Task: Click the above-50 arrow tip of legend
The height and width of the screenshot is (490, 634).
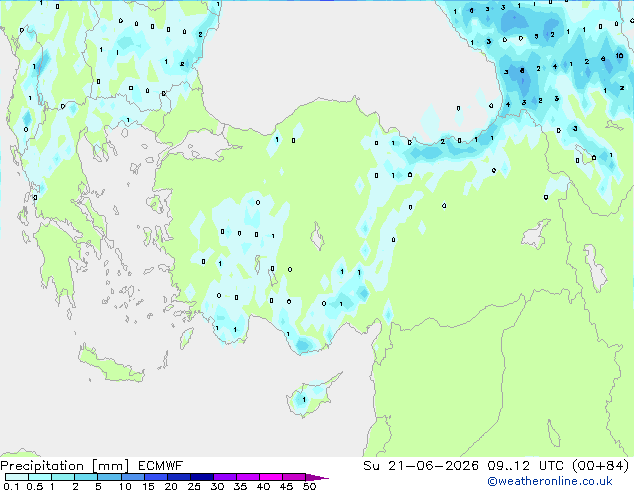Action: point(317,477)
